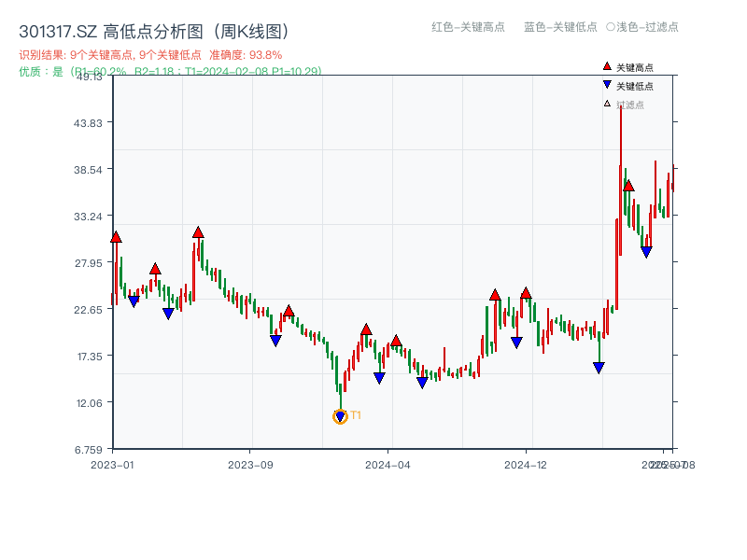The height and width of the screenshot is (560, 747).
Task: Click red triangle icon in legend 关键高点
Action: [607, 66]
